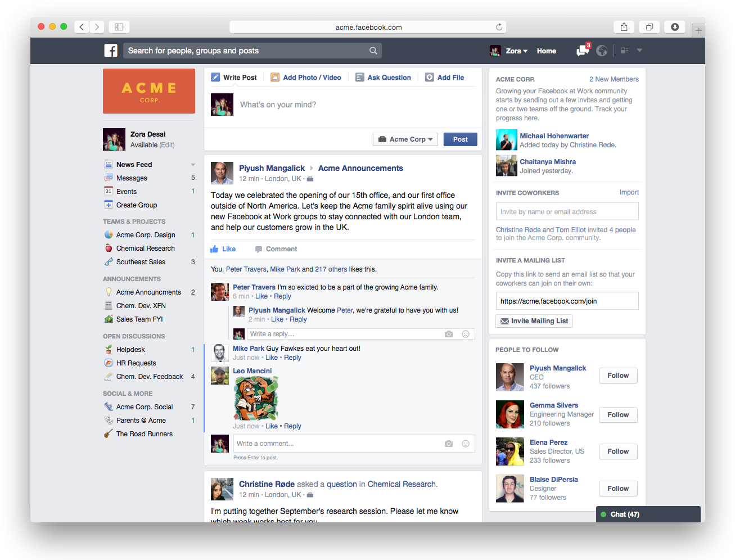Screen dimensions: 735x560
Task: Select the Add File tab
Action: point(444,78)
